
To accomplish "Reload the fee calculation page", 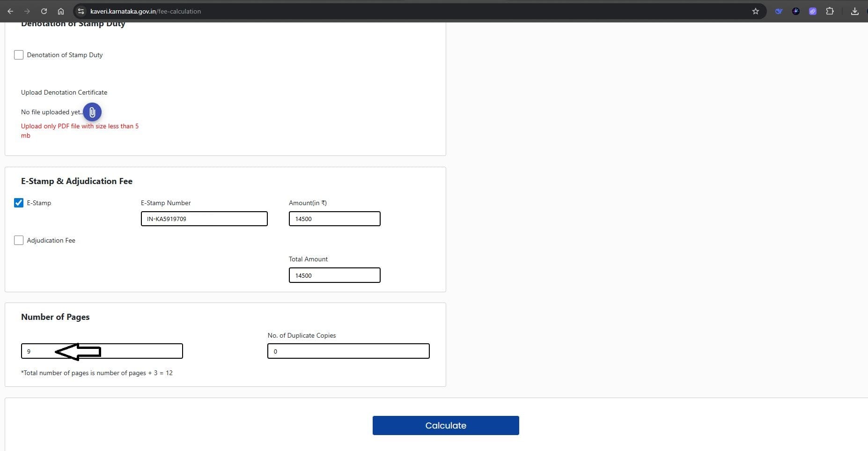I will 44,11.
